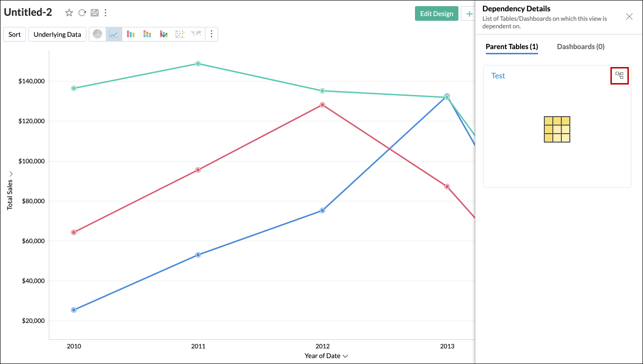The image size is (643, 364).
Task: Select the combination chart type
Action: pyautogui.click(x=164, y=34)
